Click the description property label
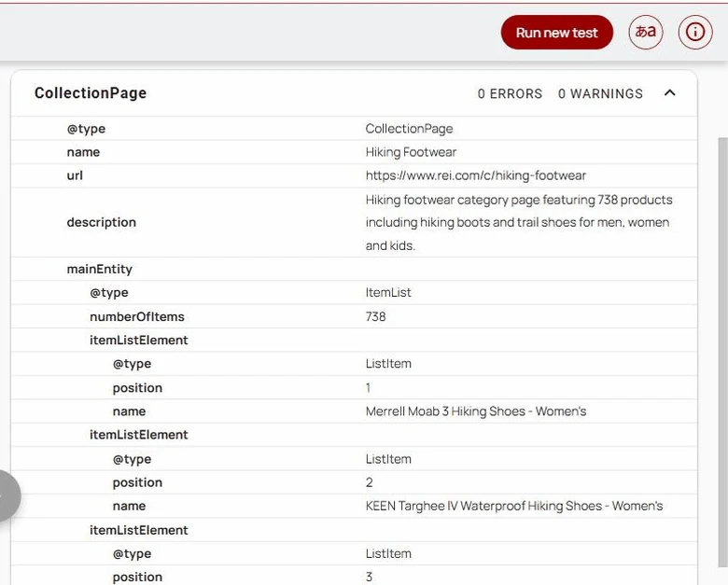Image resolution: width=728 pixels, height=585 pixels. click(x=101, y=222)
